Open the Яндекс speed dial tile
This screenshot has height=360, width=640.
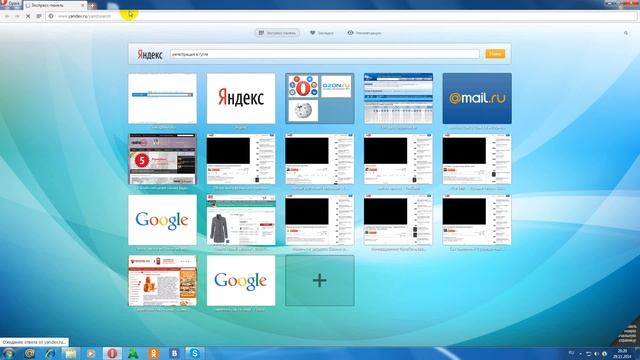(241, 98)
